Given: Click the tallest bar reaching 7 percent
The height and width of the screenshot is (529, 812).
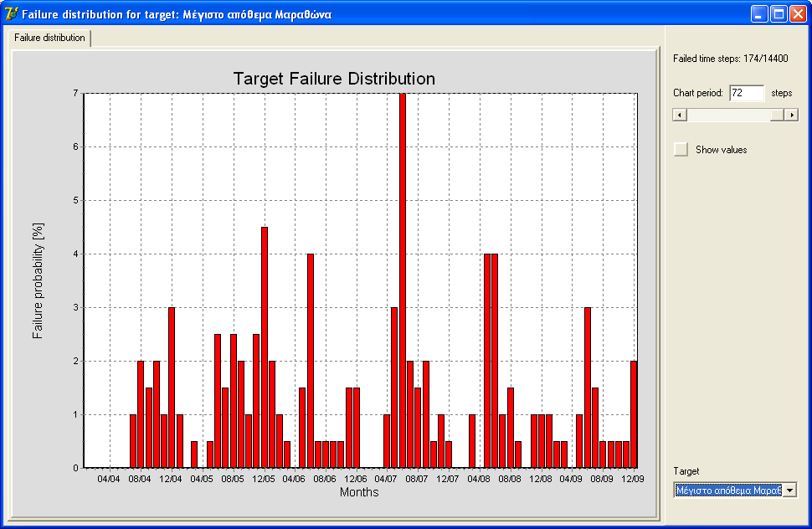Looking at the screenshot, I should (x=403, y=280).
